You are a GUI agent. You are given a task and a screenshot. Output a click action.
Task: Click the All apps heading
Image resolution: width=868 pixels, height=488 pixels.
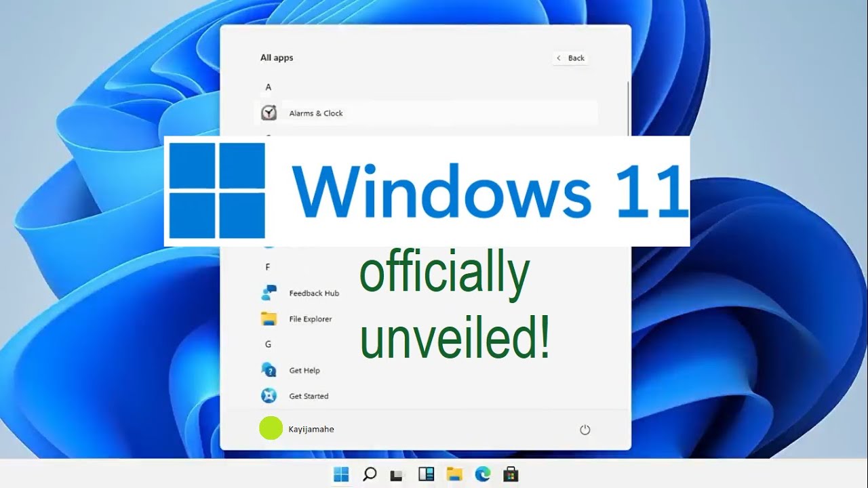(277, 58)
